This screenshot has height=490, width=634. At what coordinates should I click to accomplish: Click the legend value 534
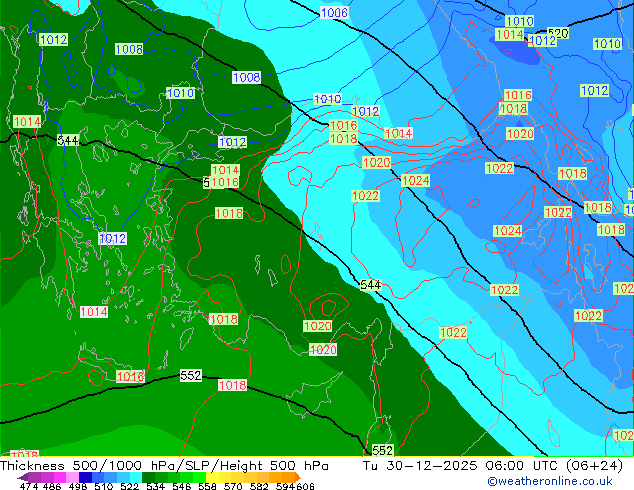pos(156,486)
